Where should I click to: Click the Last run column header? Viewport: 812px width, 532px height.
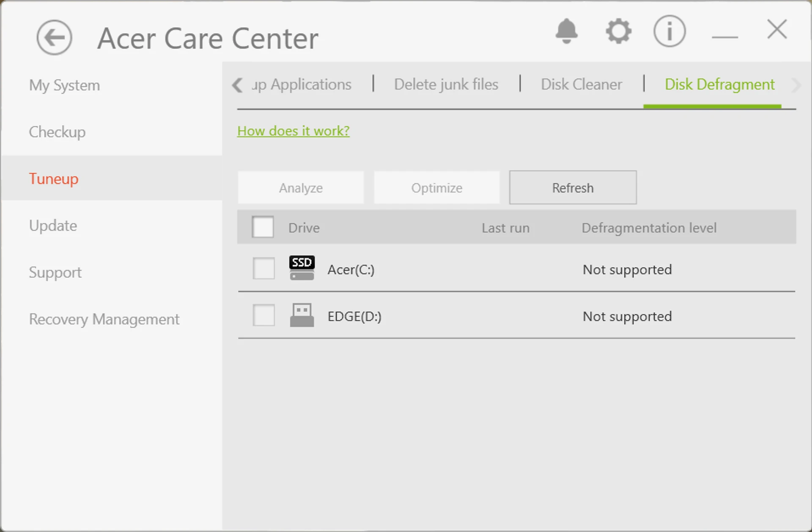click(505, 228)
